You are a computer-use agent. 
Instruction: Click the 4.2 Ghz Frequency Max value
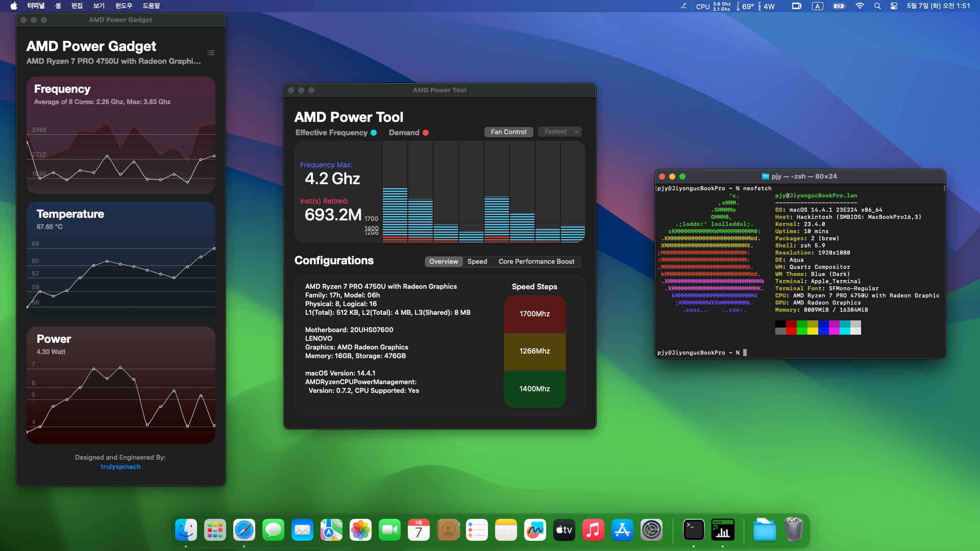(332, 179)
